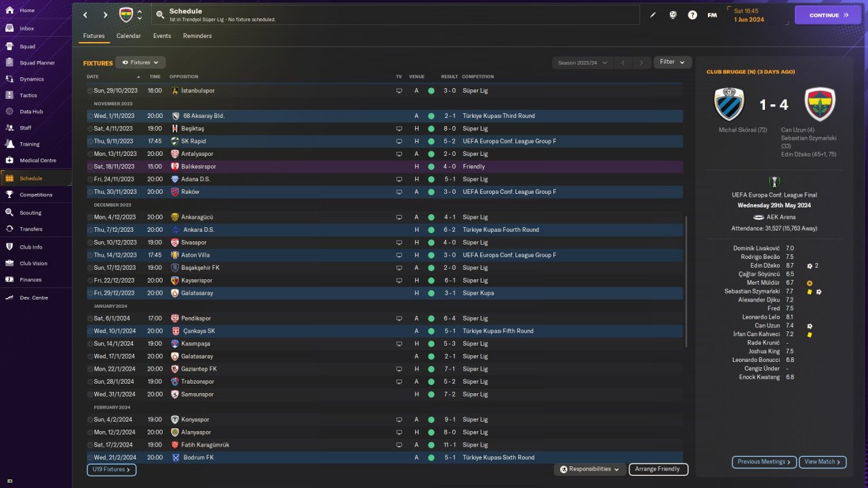The width and height of the screenshot is (868, 488).
Task: Tick the circle on the Kayserispor row
Action: 91,281
